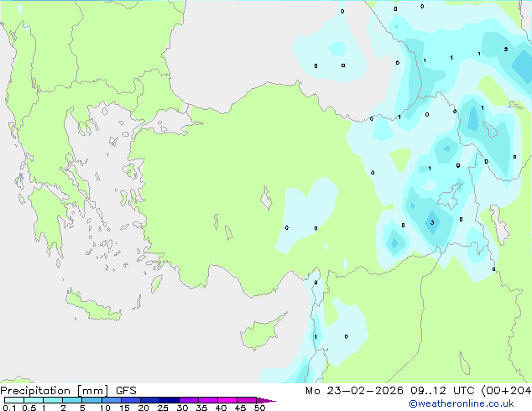Select the 5 to 10 mm legend swatch
Screen dimensions: 532x411
(91, 400)
